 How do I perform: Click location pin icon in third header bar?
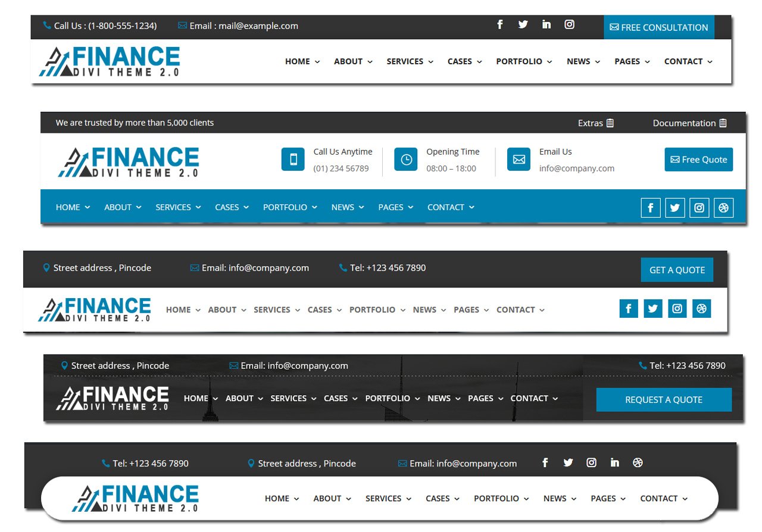[x=46, y=268]
